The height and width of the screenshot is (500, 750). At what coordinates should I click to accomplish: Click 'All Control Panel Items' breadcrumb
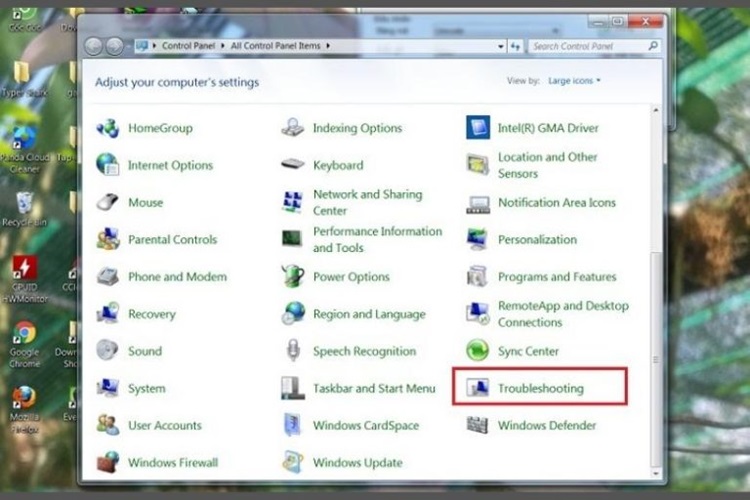click(x=276, y=46)
